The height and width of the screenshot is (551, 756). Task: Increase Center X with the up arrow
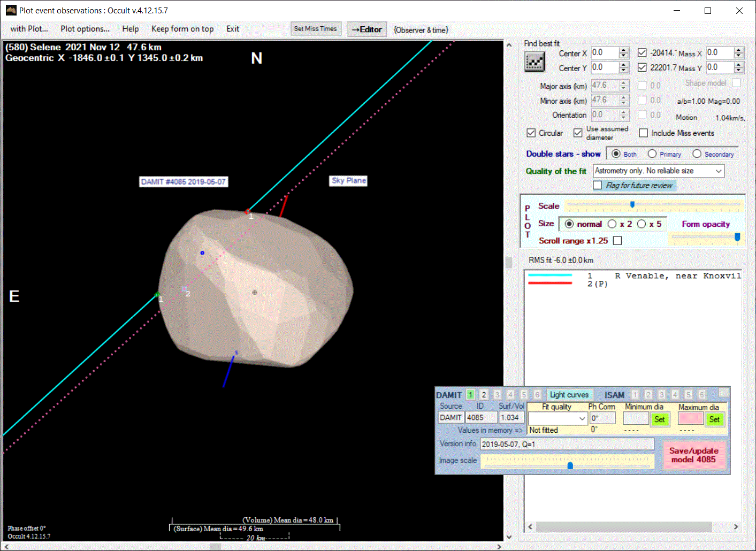tap(624, 50)
